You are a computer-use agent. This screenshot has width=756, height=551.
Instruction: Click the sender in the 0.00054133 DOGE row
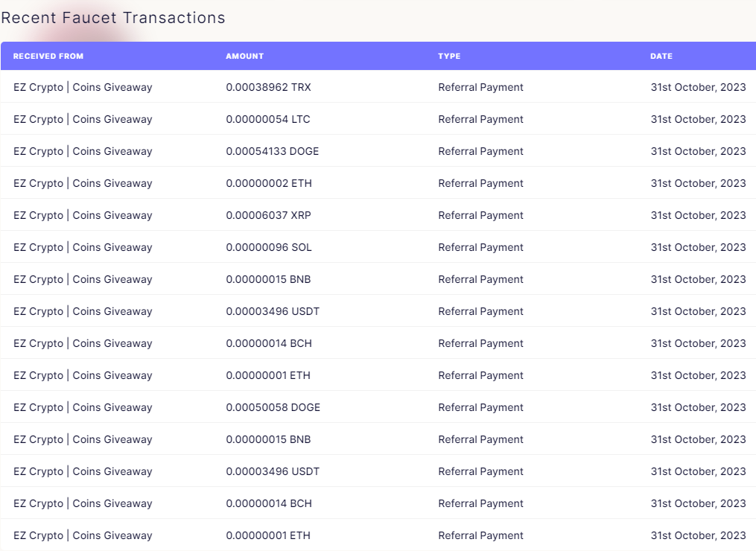point(83,151)
